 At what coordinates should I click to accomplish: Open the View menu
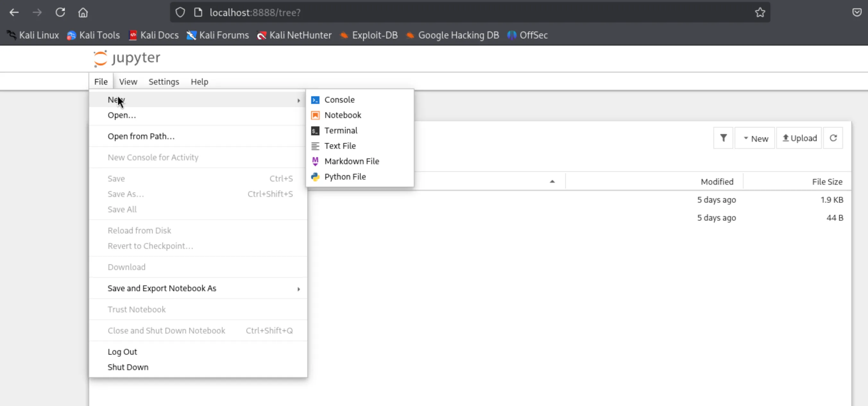pos(128,82)
